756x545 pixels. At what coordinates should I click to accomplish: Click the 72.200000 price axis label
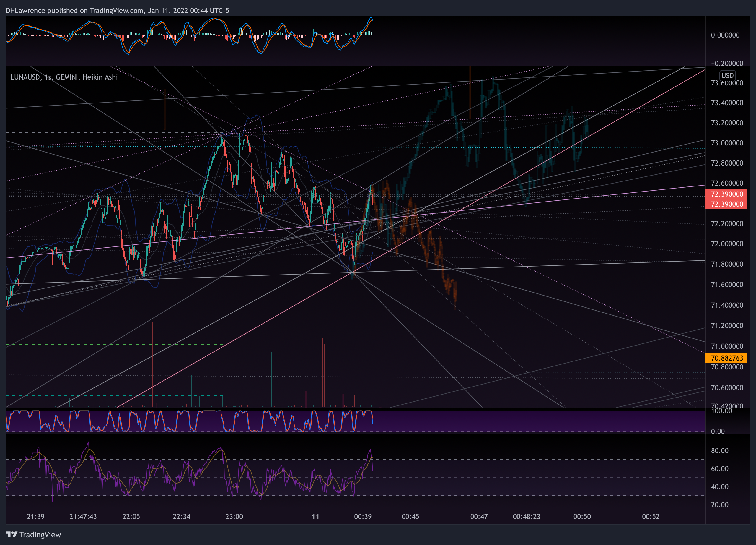(x=727, y=223)
